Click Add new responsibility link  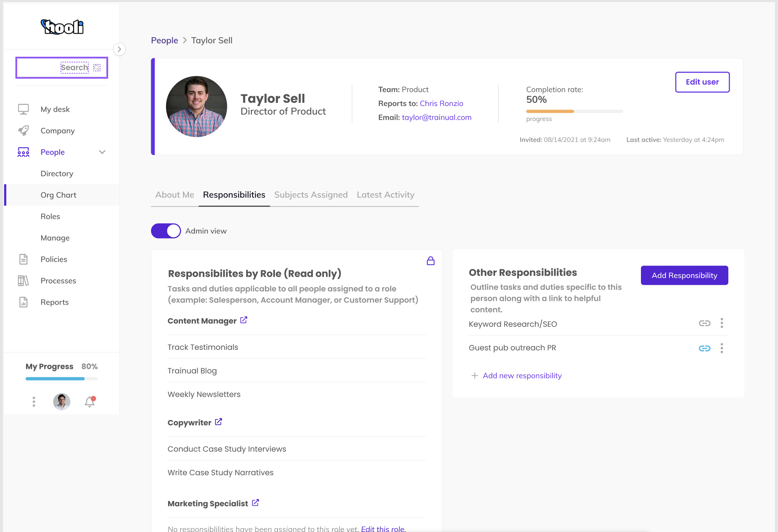tap(522, 375)
